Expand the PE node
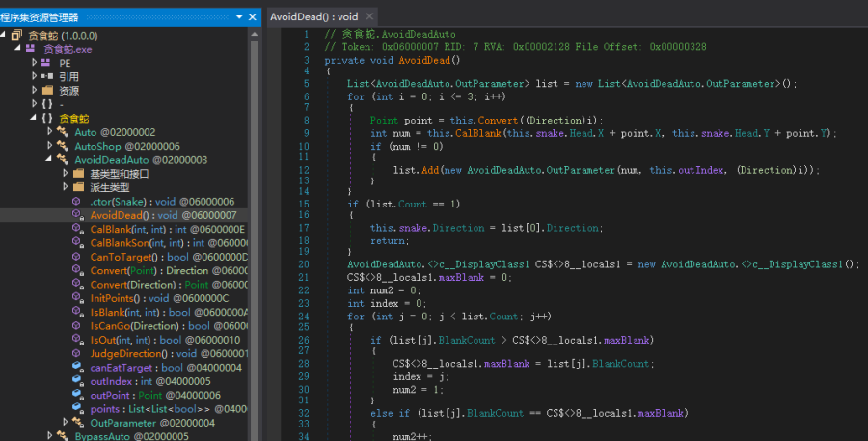This screenshot has height=441, width=868. [x=35, y=63]
